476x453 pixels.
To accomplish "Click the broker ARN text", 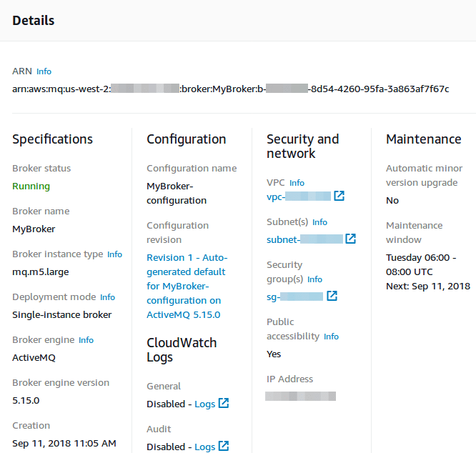I will (231, 89).
